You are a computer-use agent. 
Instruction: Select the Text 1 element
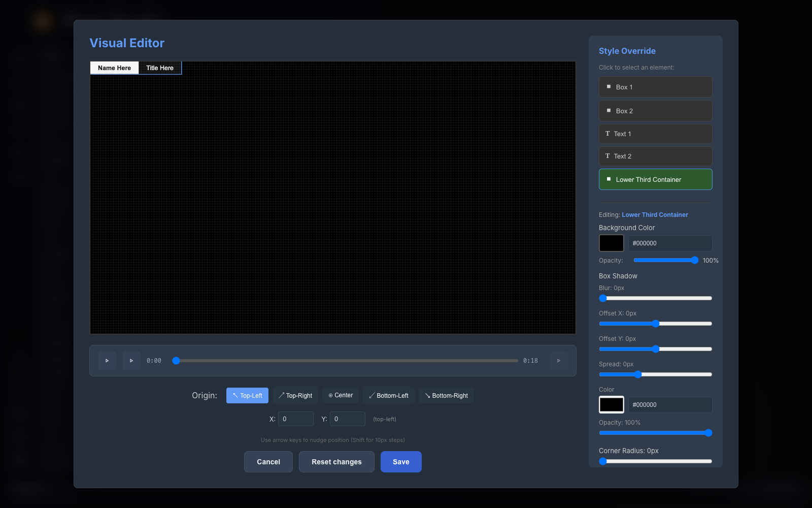[x=656, y=134]
